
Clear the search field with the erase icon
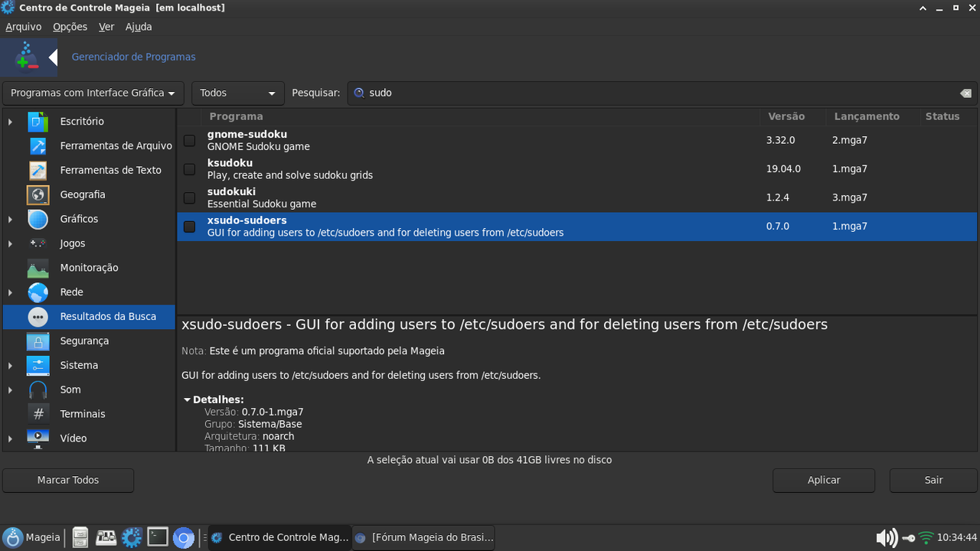pyautogui.click(x=965, y=93)
